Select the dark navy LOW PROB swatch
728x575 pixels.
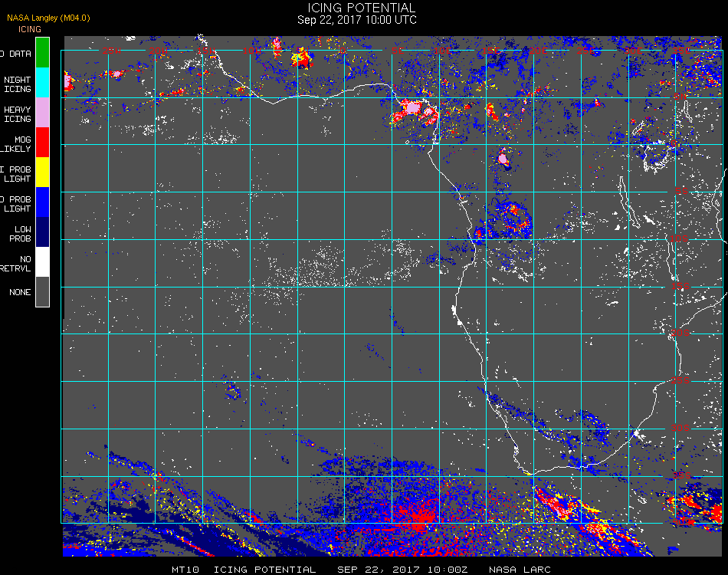click(42, 232)
